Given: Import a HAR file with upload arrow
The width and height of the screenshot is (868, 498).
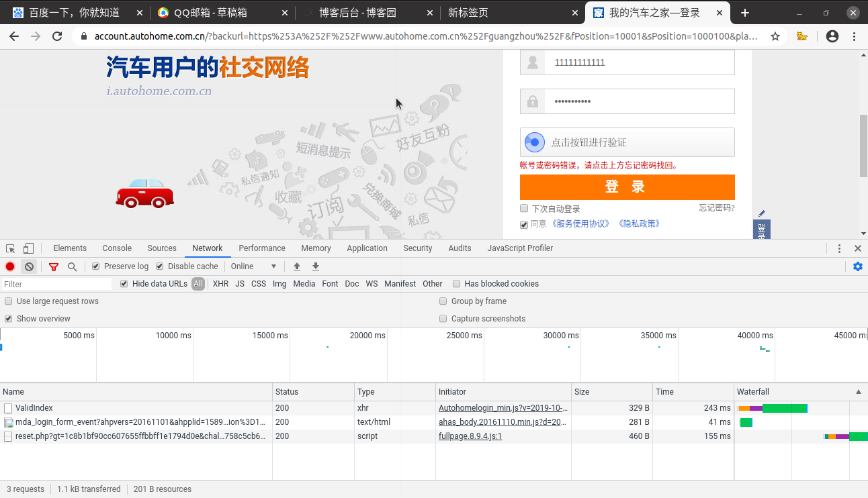Looking at the screenshot, I should [x=297, y=266].
